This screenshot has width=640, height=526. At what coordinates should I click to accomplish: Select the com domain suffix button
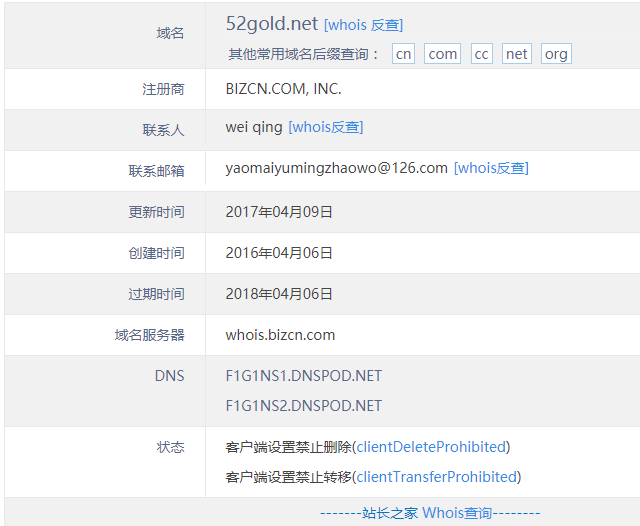(442, 54)
